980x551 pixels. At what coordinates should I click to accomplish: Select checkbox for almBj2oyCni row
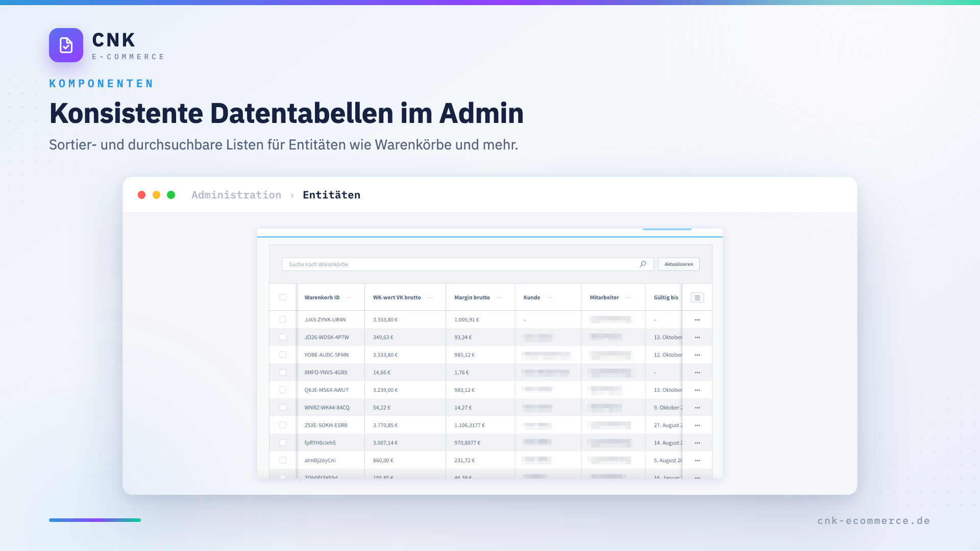283,460
